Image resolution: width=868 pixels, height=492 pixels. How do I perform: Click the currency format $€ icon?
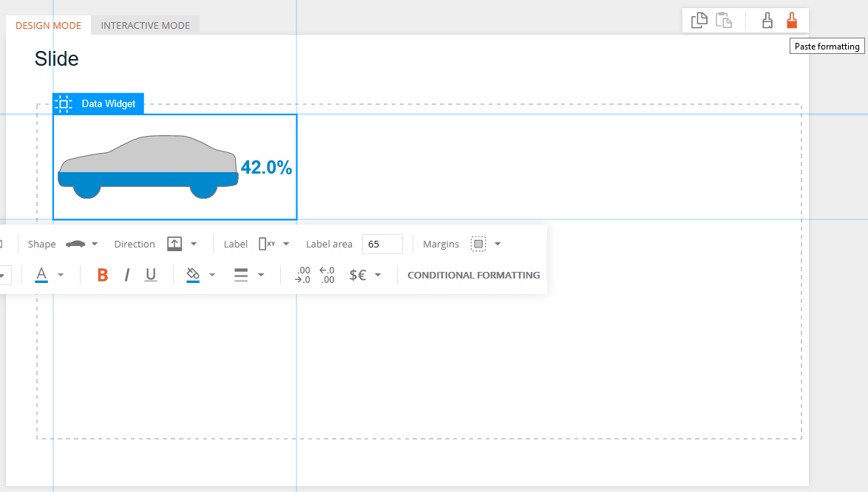pyautogui.click(x=358, y=275)
